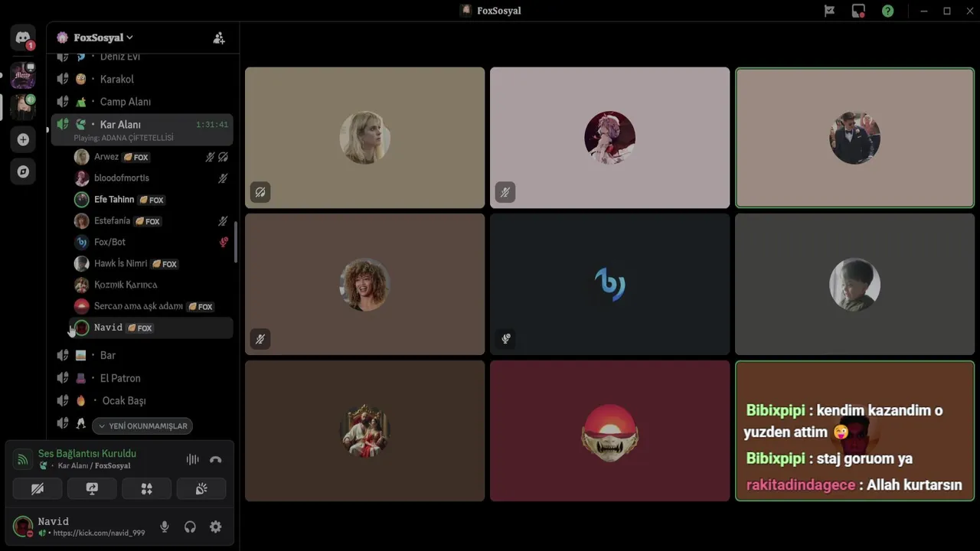Select user Kozmik Karınca in list
The image size is (980, 551).
151,285
